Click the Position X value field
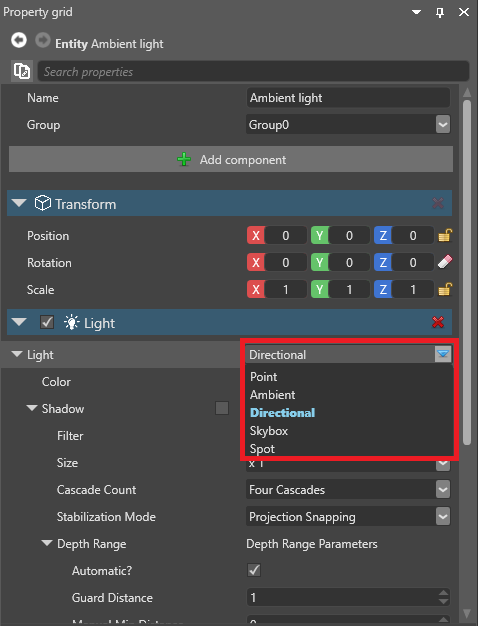Viewport: 478px width, 626px height. (286, 235)
